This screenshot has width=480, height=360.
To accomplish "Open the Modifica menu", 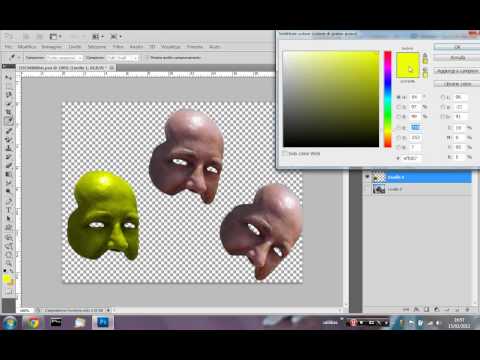I will (27, 47).
